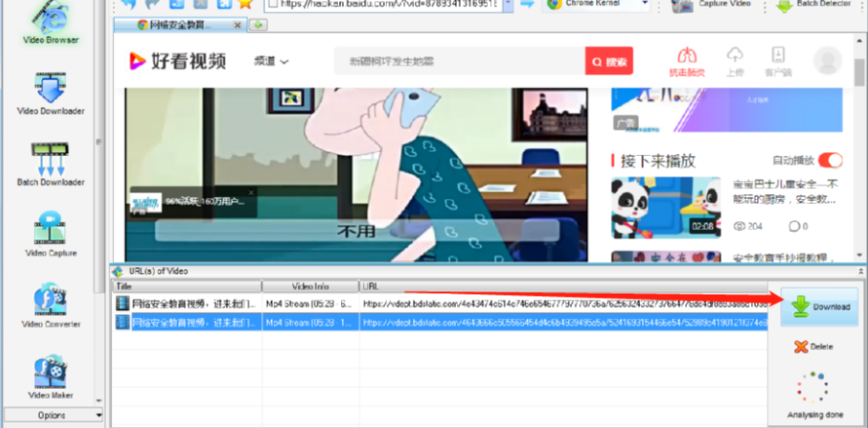
Task: Click the first row vdept.bdstatic.com URL
Action: [x=565, y=304]
